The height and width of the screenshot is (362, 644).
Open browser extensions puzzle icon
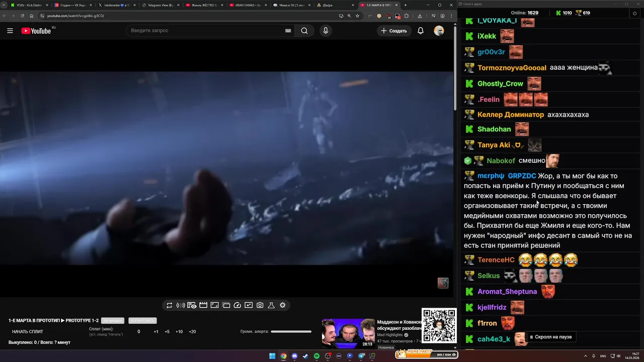tap(407, 16)
